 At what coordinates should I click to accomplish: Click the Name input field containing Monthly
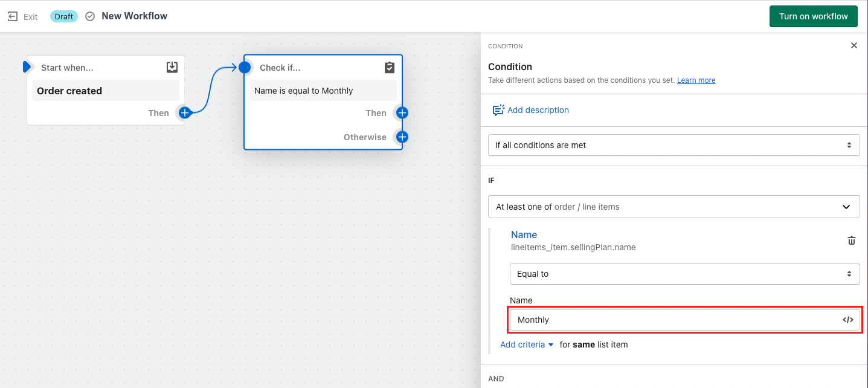684,320
